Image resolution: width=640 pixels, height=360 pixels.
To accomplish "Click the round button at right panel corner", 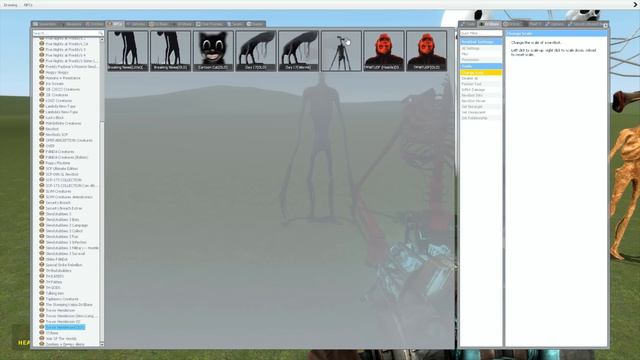I will (x=605, y=25).
